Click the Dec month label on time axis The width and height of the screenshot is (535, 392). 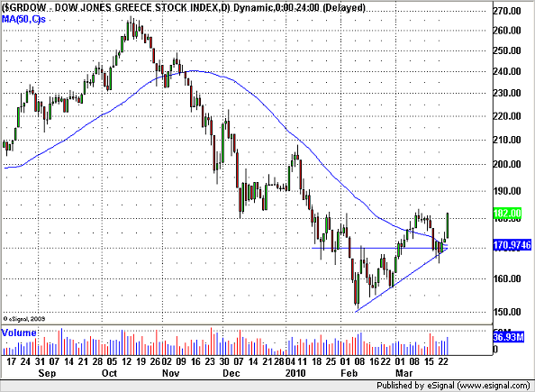point(231,373)
